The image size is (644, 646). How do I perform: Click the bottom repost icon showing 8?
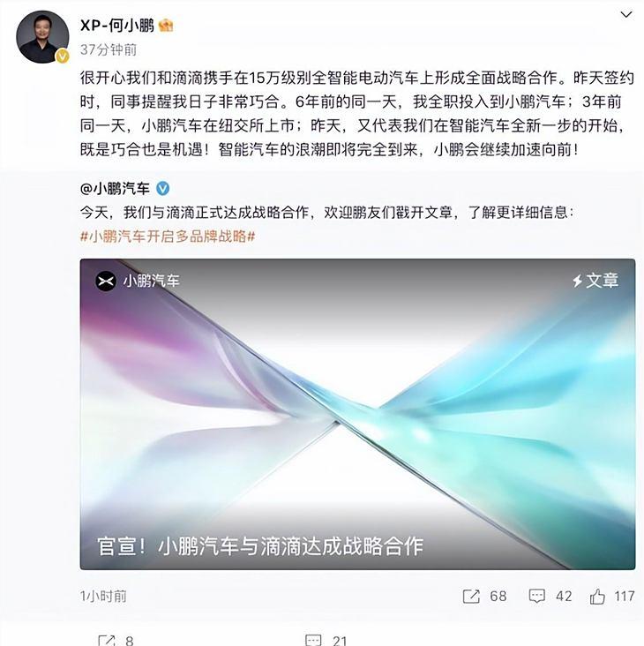(x=106, y=640)
